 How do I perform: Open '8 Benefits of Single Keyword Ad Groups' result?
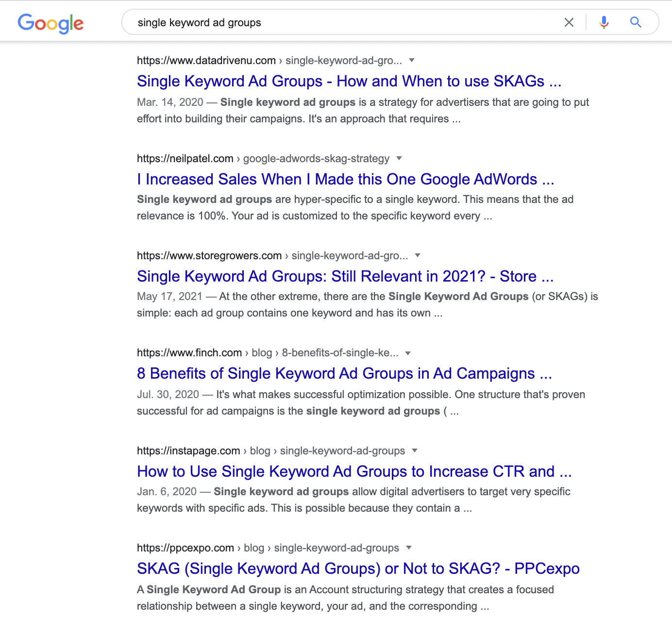click(344, 373)
